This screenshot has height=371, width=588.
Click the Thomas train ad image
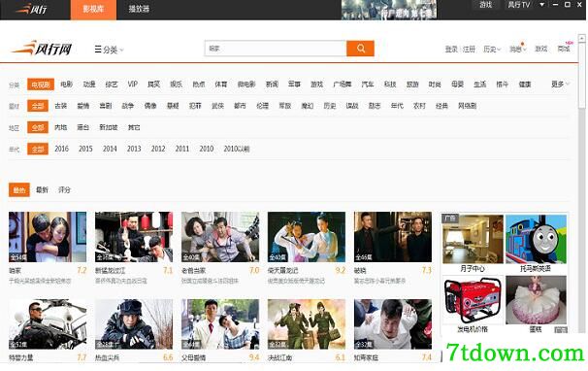(536, 239)
